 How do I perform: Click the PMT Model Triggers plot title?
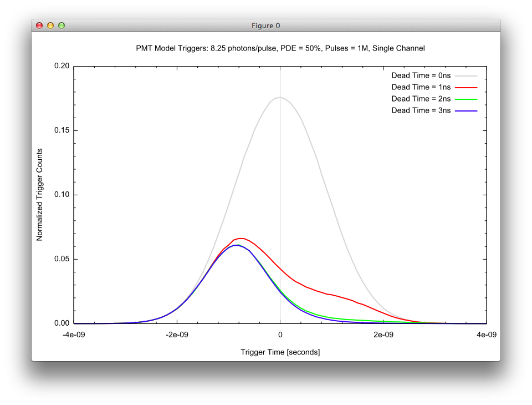tap(280, 48)
